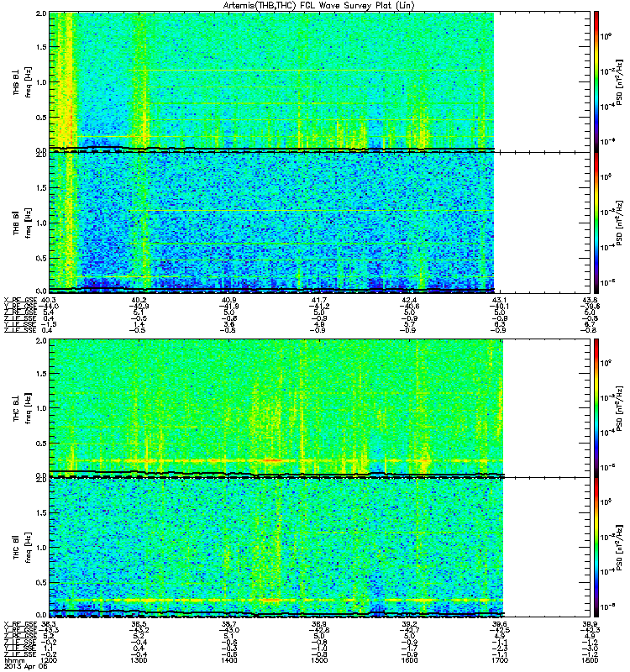Click the THC X_RE_GSE value 39.6
This screenshot has height=672, width=630.
tap(500, 624)
